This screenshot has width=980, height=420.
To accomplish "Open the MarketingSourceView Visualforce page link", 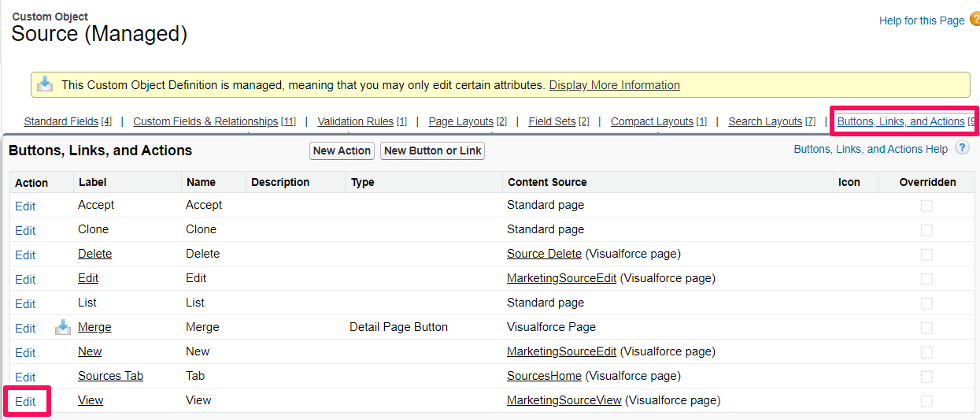I will click(564, 400).
